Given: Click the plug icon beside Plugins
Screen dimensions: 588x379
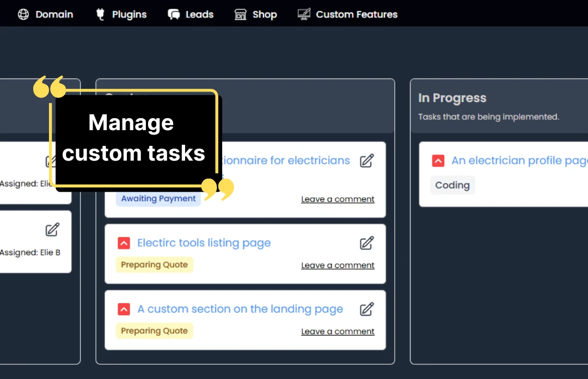Looking at the screenshot, I should [100, 14].
